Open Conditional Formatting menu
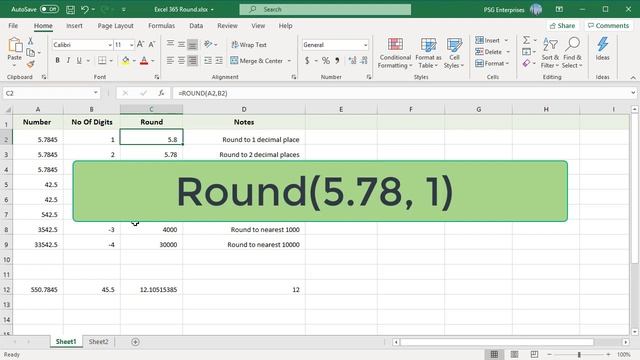Viewport: 640px width, 360px height. (x=395, y=53)
